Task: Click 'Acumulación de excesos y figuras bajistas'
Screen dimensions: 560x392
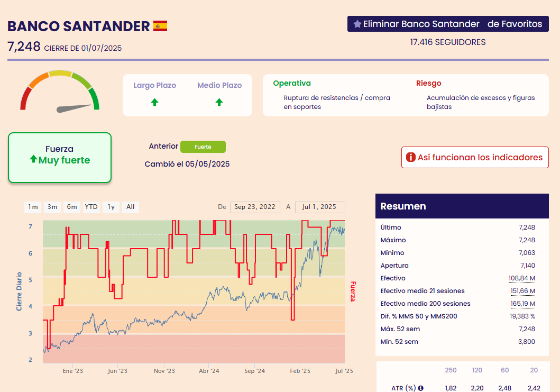Action: coord(481,102)
